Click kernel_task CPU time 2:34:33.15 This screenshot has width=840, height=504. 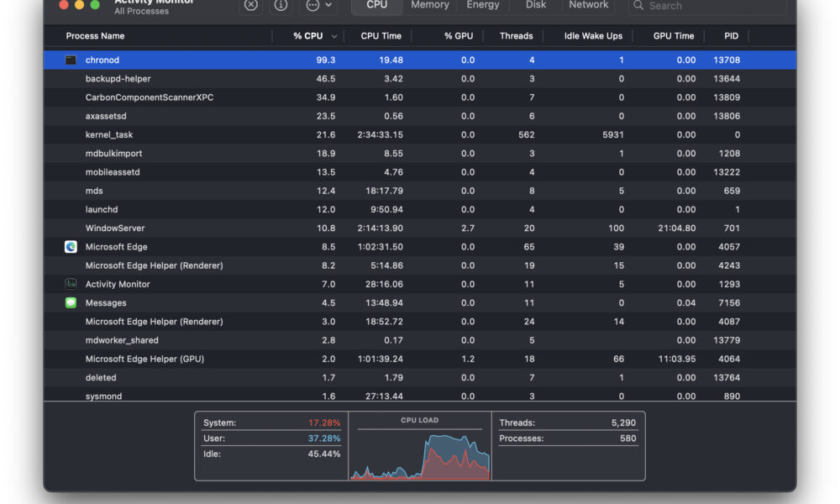coord(381,135)
